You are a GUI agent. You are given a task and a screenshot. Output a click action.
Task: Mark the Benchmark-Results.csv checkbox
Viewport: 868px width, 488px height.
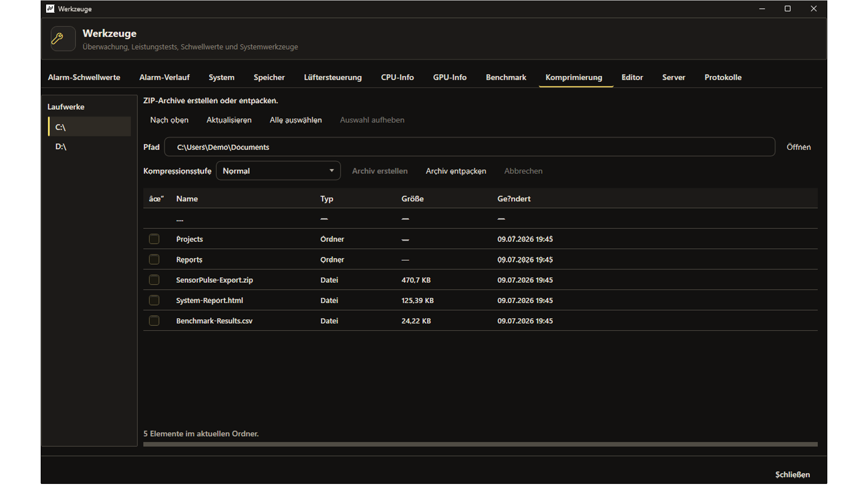point(154,321)
